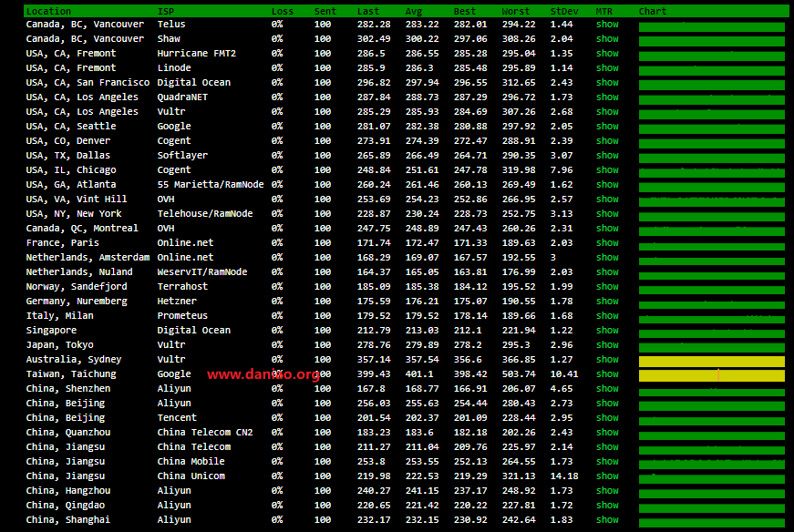This screenshot has width=794, height=532.
Task: Show MTR for Digital Ocean Singapore
Action: click(x=607, y=330)
